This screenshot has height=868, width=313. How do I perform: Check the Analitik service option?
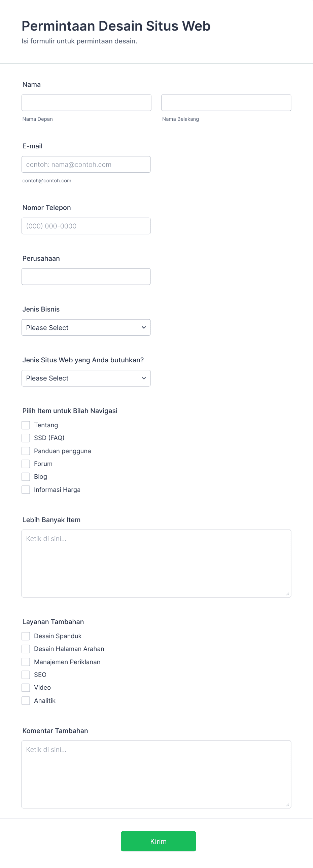click(x=26, y=700)
